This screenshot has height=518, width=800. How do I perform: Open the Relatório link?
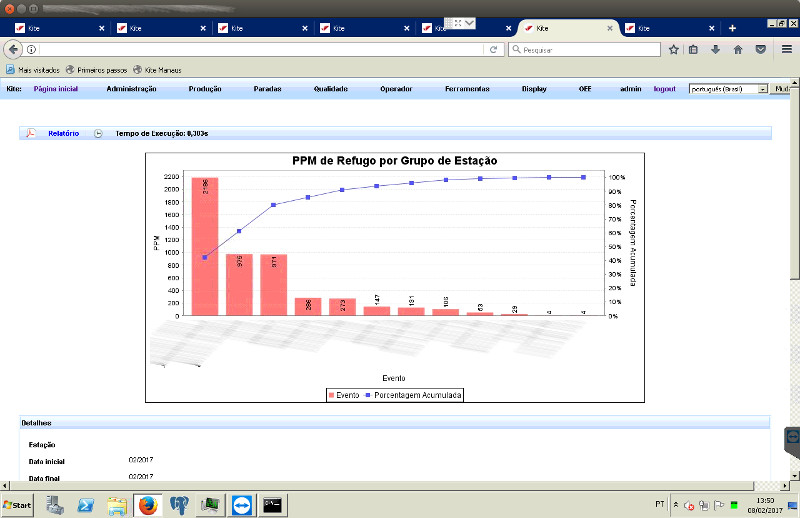pyautogui.click(x=63, y=133)
